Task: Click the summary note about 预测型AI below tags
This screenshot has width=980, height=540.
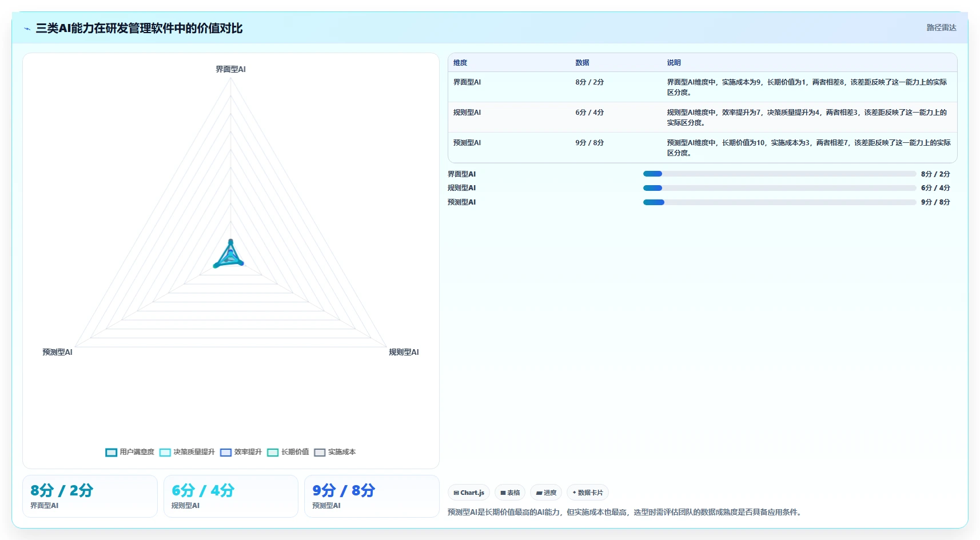Action: click(626, 512)
